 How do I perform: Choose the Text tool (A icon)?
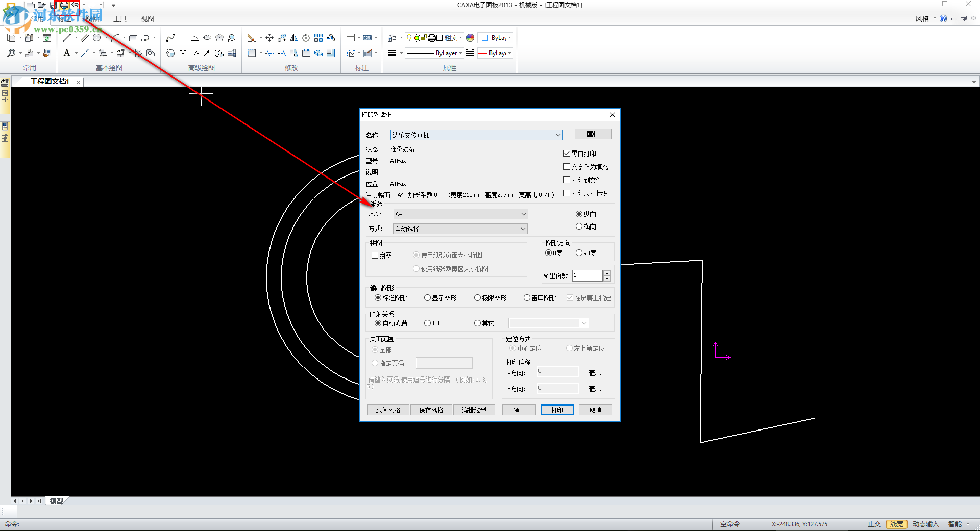coord(66,53)
